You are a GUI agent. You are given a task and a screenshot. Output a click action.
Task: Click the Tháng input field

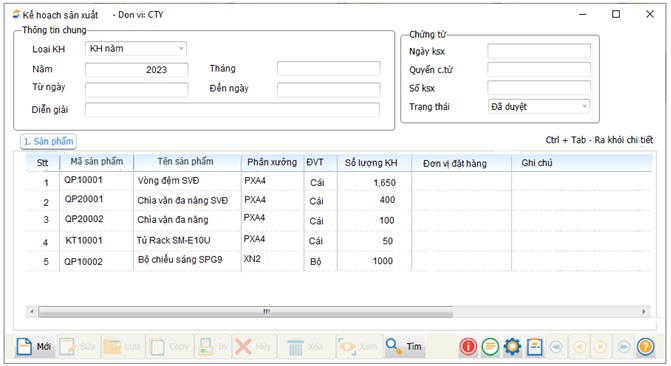coord(329,68)
